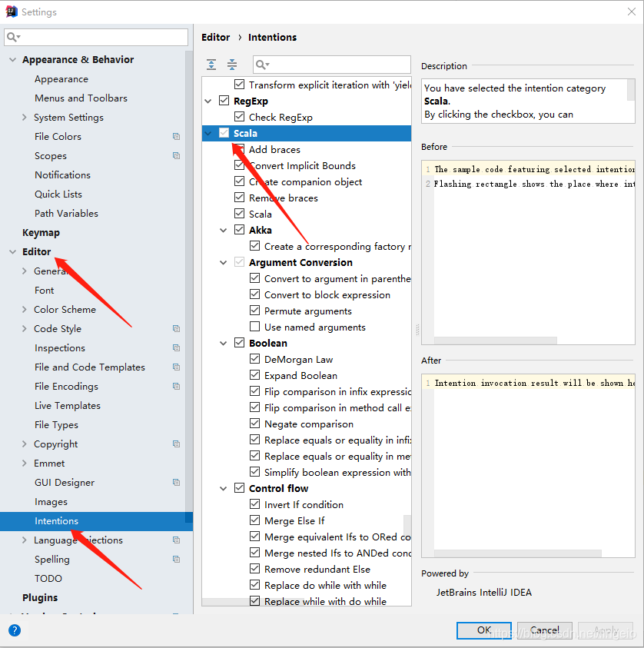The width and height of the screenshot is (644, 648).
Task: Collapse the Control flow group
Action: (224, 488)
